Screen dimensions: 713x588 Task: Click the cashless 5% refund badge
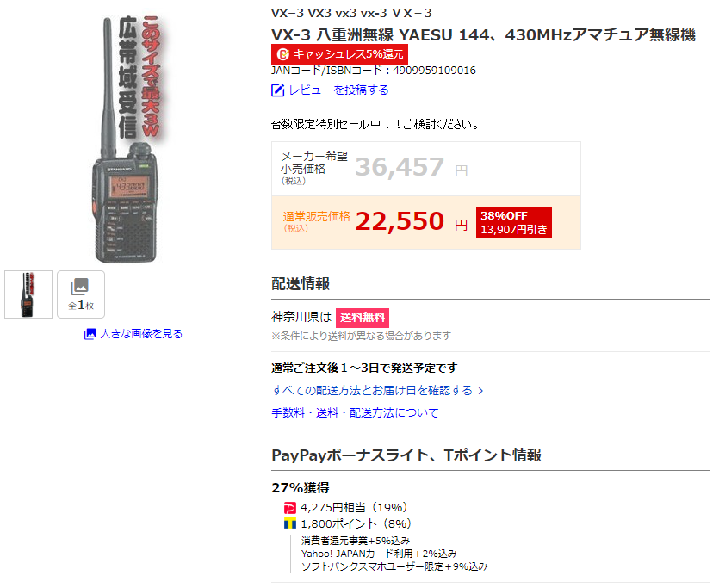(339, 54)
